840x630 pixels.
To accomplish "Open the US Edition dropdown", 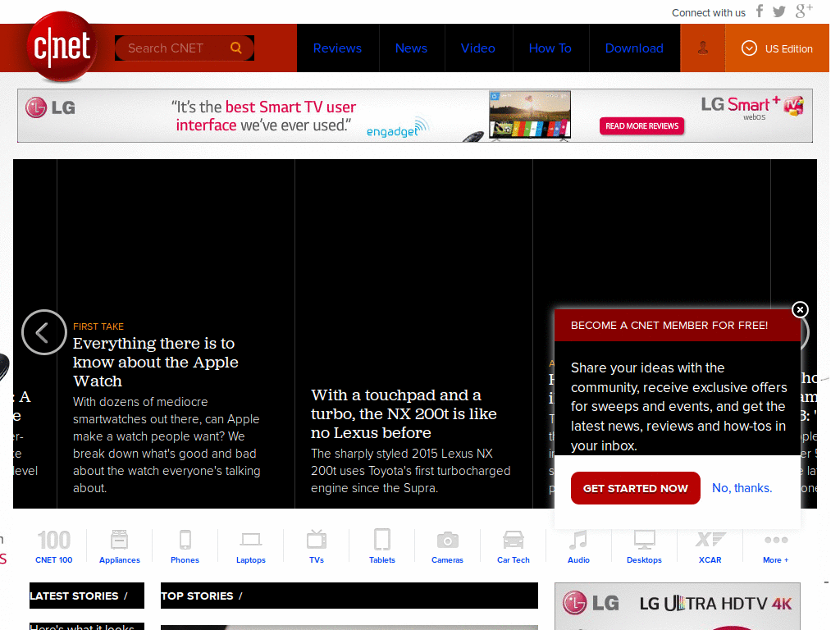I will coord(776,48).
